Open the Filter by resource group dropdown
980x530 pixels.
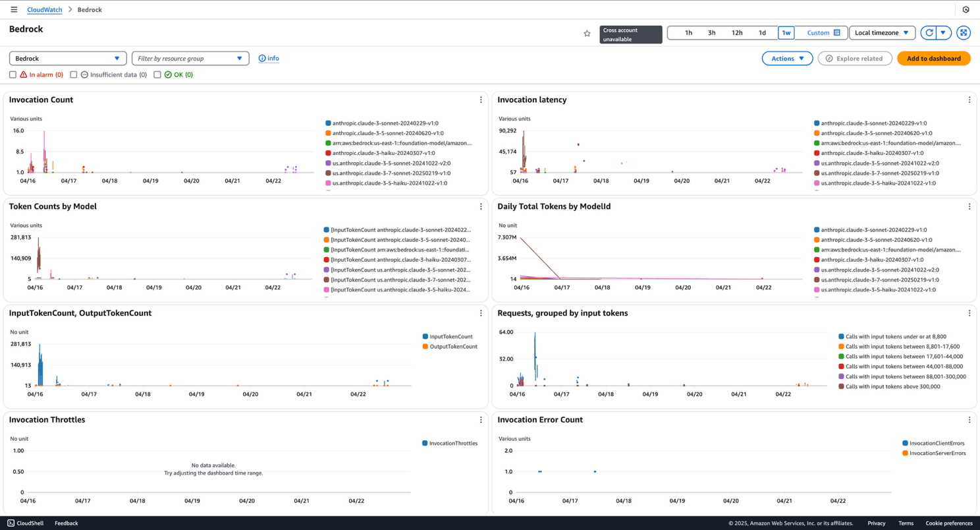190,58
